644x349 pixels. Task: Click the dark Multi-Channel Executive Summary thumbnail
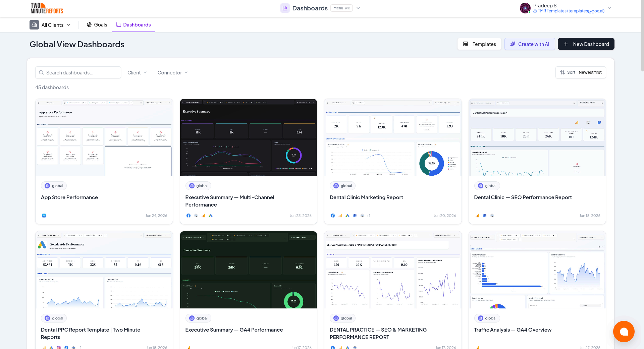[249, 137]
